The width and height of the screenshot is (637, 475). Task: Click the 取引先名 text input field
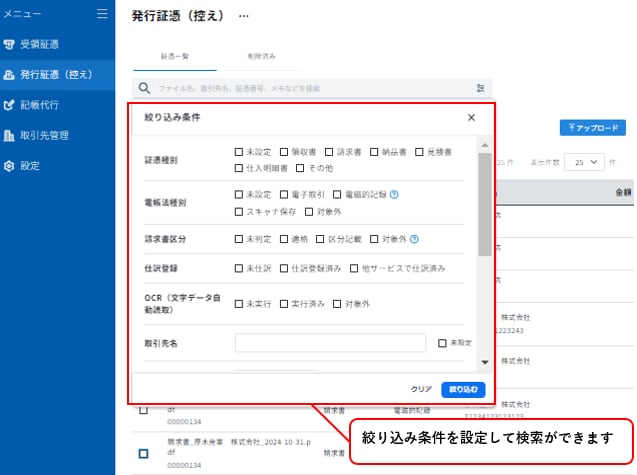(x=330, y=343)
